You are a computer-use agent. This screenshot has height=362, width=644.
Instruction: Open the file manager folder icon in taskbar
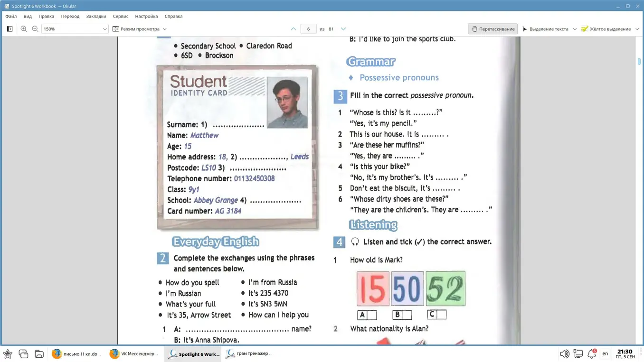click(x=39, y=353)
